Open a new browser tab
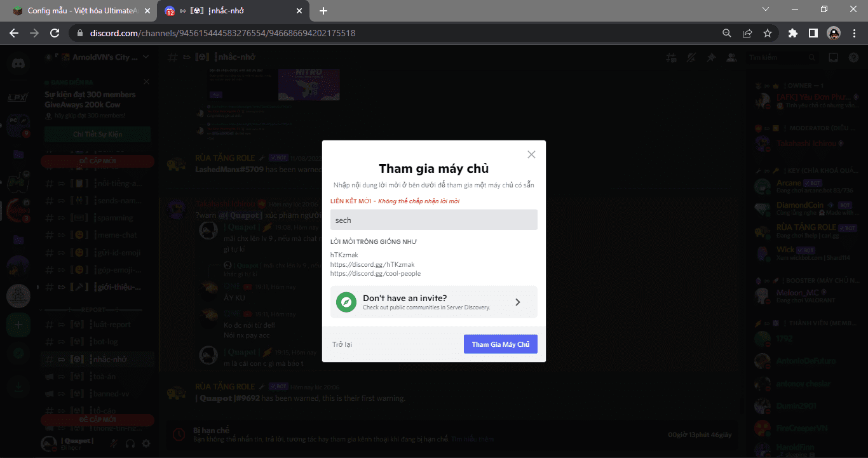Screen dimensions: 868x458 tap(323, 11)
